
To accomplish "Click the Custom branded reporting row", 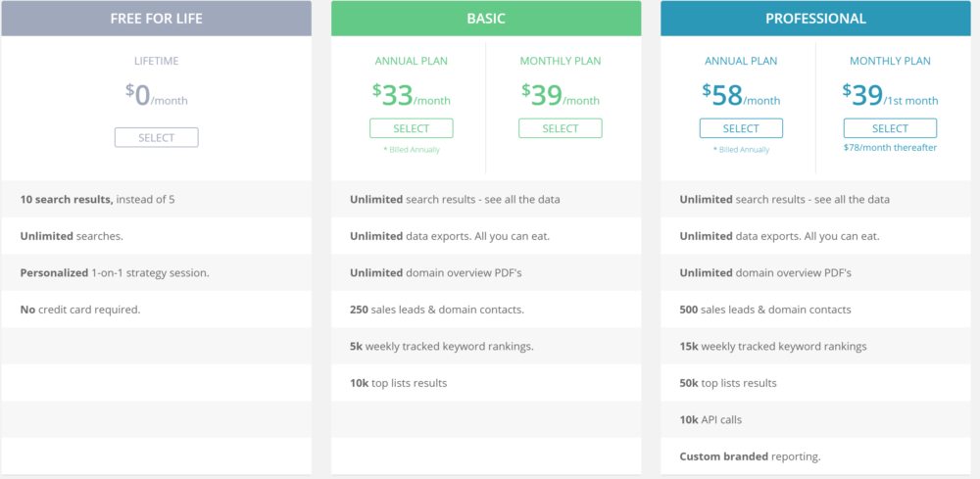I will [x=815, y=456].
